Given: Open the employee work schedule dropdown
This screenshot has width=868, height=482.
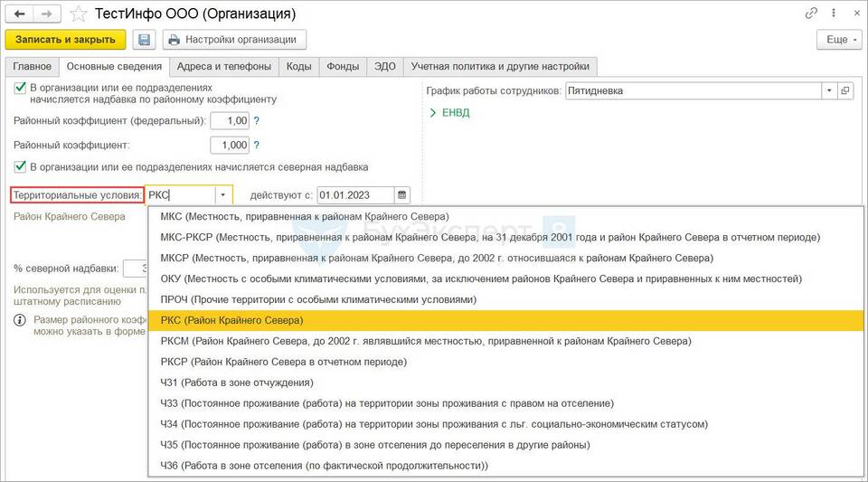Looking at the screenshot, I should tap(828, 90).
